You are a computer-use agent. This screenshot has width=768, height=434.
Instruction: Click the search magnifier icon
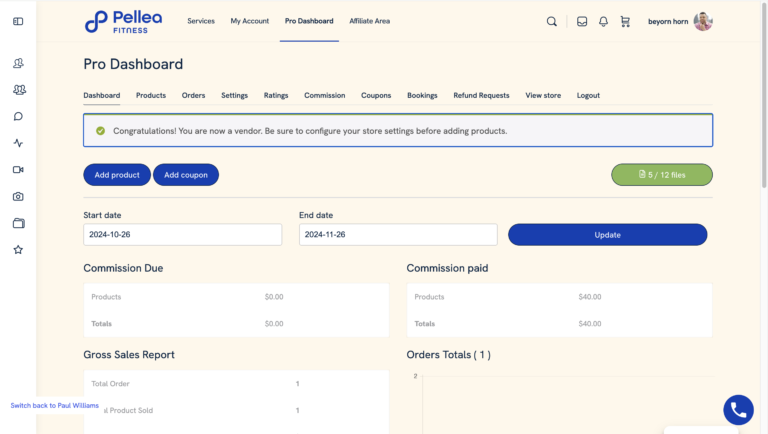[552, 22]
